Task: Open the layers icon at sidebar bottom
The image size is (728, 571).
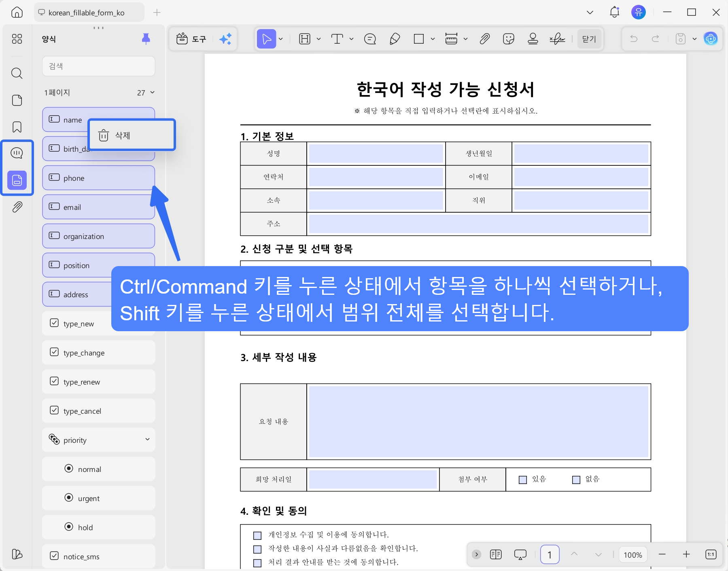Action: coord(17,554)
